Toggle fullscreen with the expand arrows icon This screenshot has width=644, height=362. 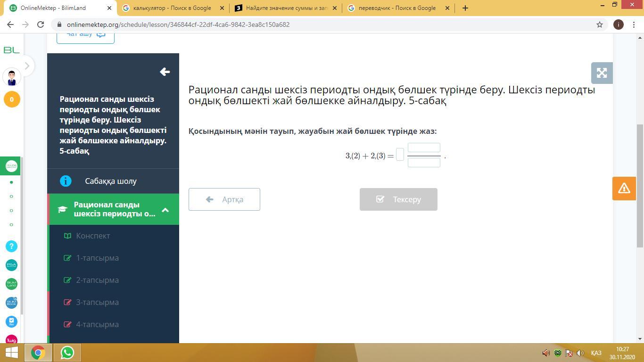point(602,73)
